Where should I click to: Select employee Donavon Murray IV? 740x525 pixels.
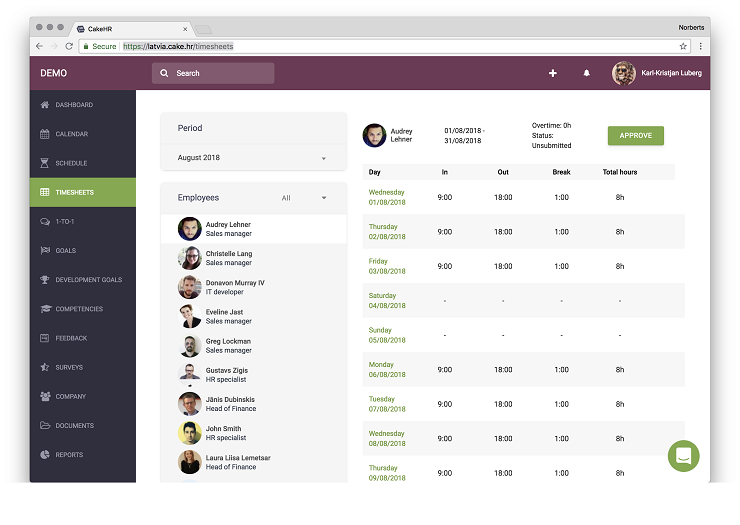pos(234,288)
